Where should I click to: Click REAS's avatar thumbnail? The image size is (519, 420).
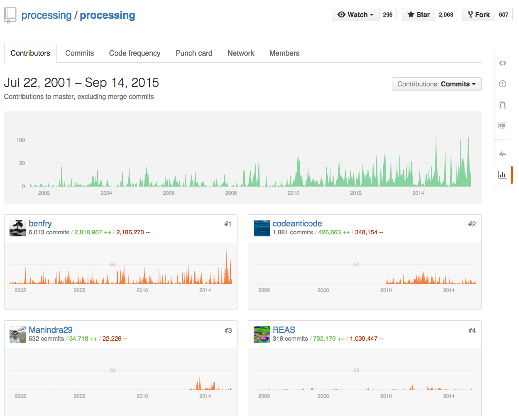pos(262,334)
